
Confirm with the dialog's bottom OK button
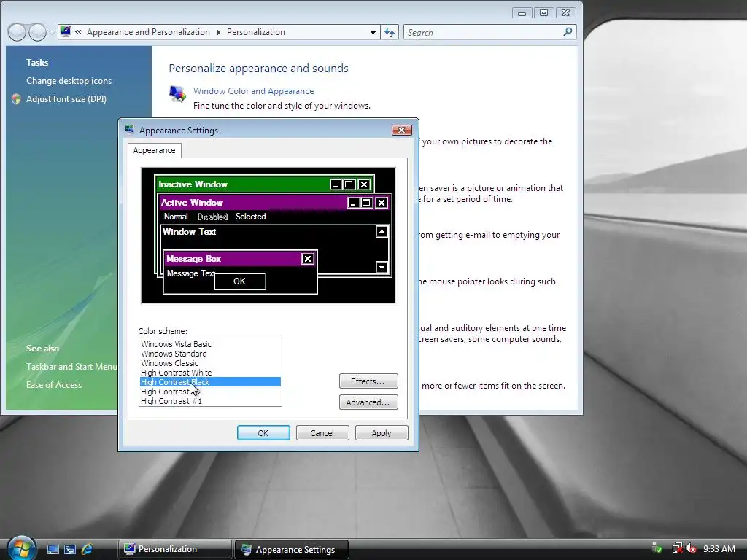(263, 433)
